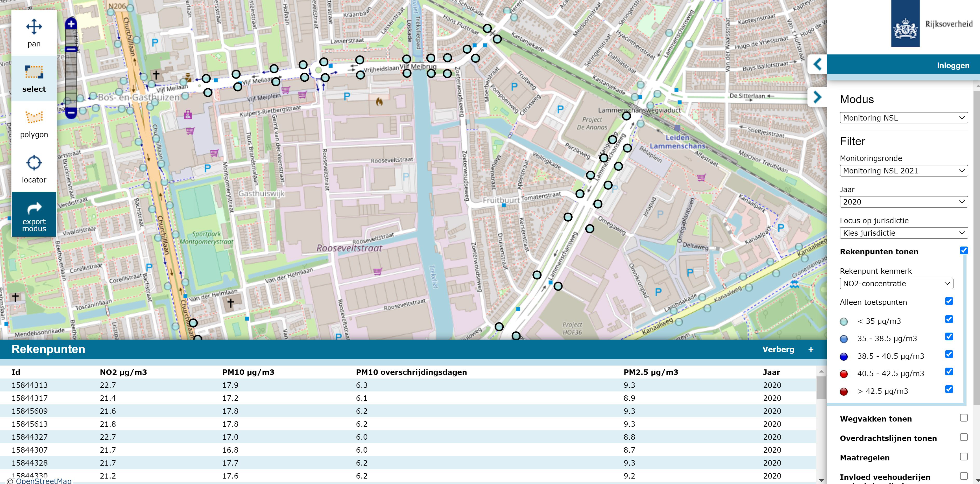The height and width of the screenshot is (484, 980).
Task: Open the Jaar dropdown showing 2020
Action: pyautogui.click(x=903, y=202)
